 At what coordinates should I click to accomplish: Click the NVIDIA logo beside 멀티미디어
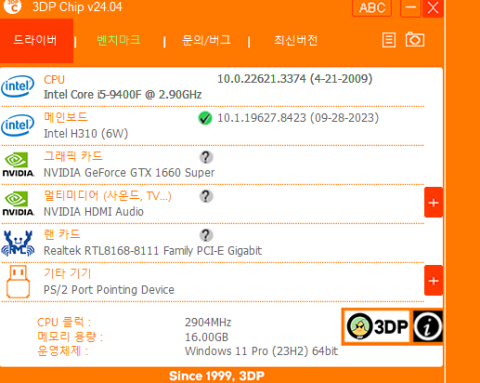click(x=18, y=203)
